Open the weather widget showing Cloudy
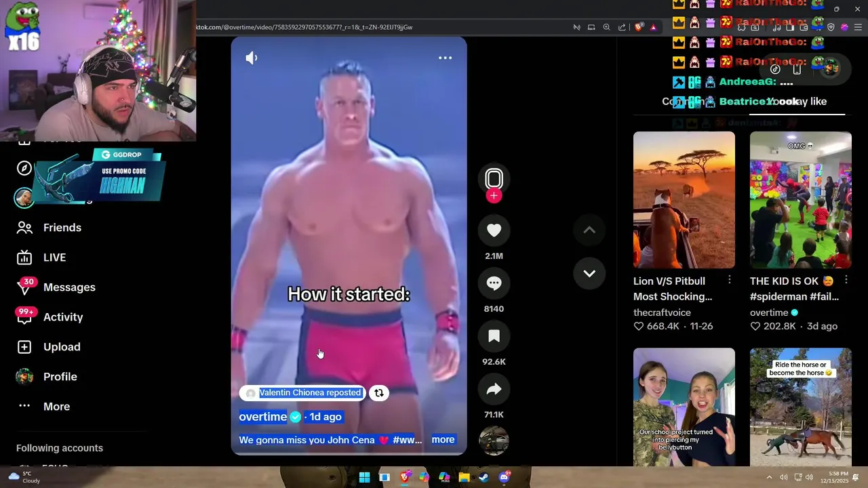The image size is (868, 488). point(25,477)
